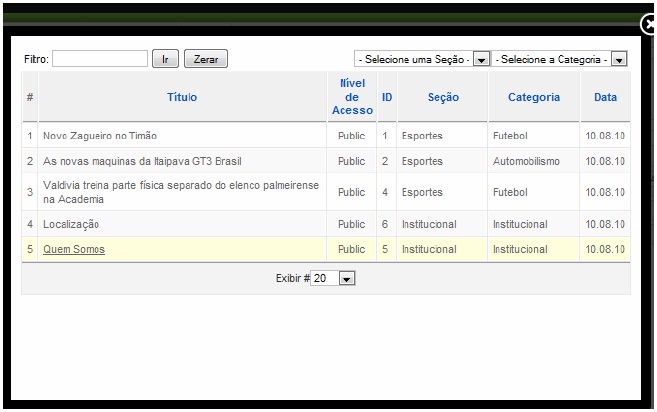The image size is (657, 412).
Task: Click Esportes in Novo Zagueiro row
Action: pos(422,136)
